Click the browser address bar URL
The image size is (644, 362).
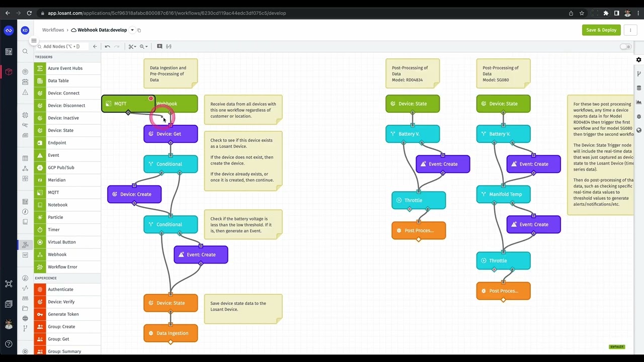click(167, 13)
